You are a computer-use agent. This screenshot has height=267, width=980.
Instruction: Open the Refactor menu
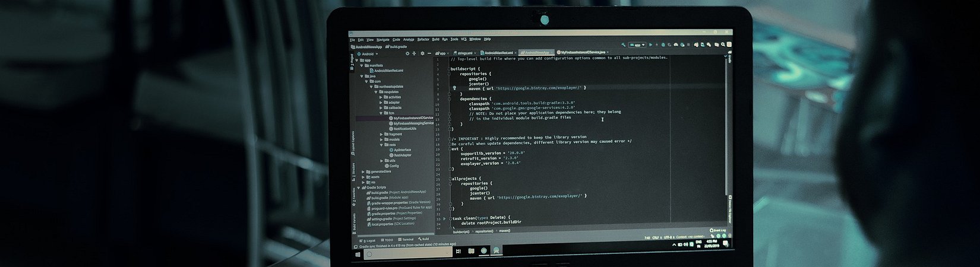423,40
